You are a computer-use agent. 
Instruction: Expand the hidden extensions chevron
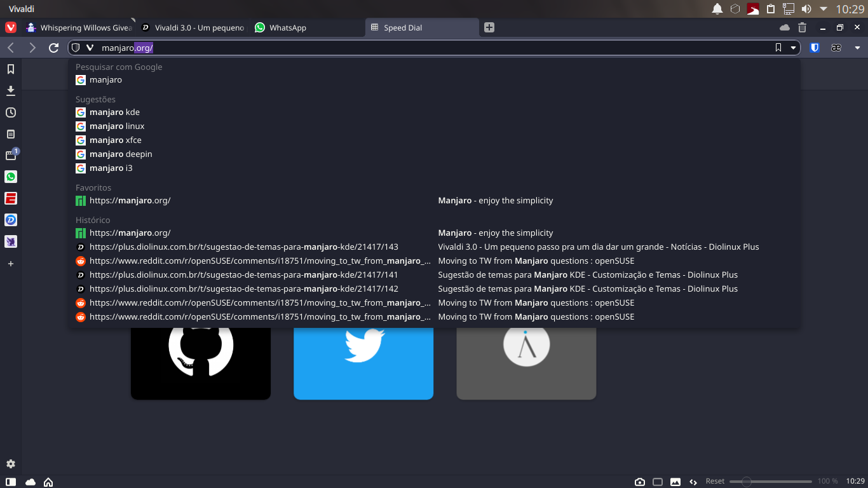point(857,48)
